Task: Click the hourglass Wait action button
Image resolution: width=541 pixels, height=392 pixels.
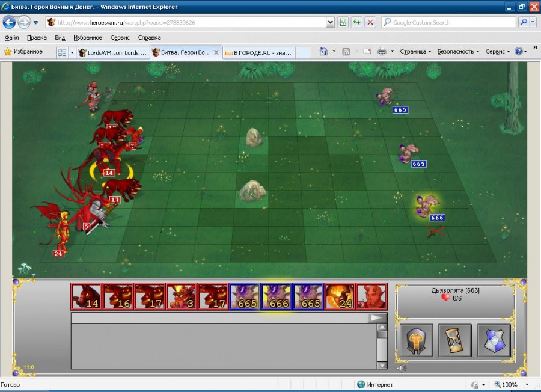Action: coord(455,340)
